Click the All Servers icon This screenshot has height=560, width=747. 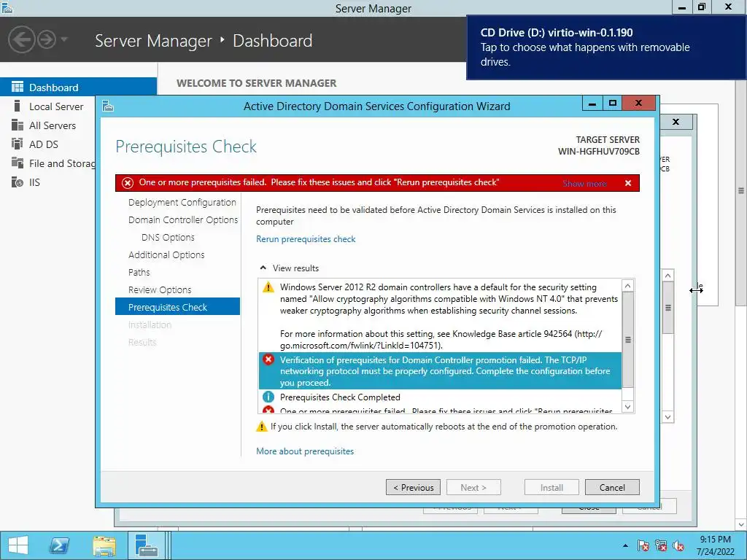point(18,125)
